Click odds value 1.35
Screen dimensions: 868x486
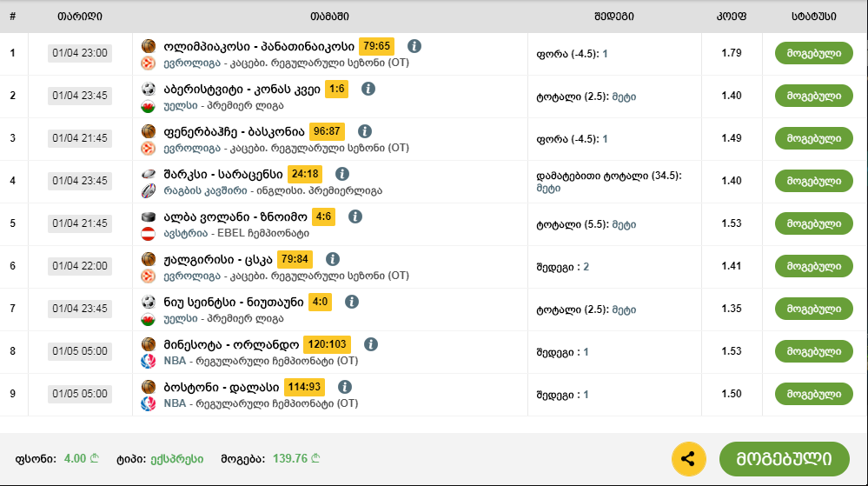click(x=732, y=309)
